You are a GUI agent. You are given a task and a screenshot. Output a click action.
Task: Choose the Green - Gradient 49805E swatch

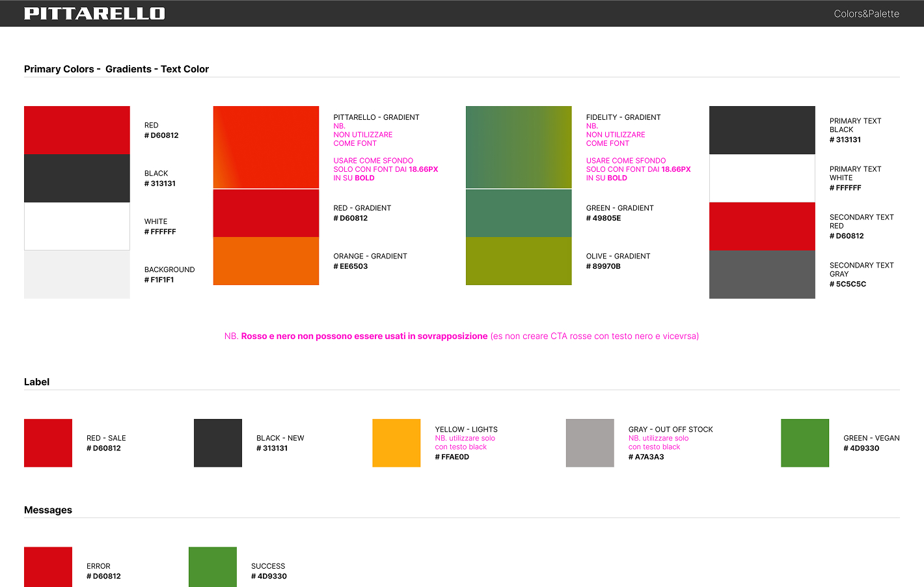pos(519,213)
